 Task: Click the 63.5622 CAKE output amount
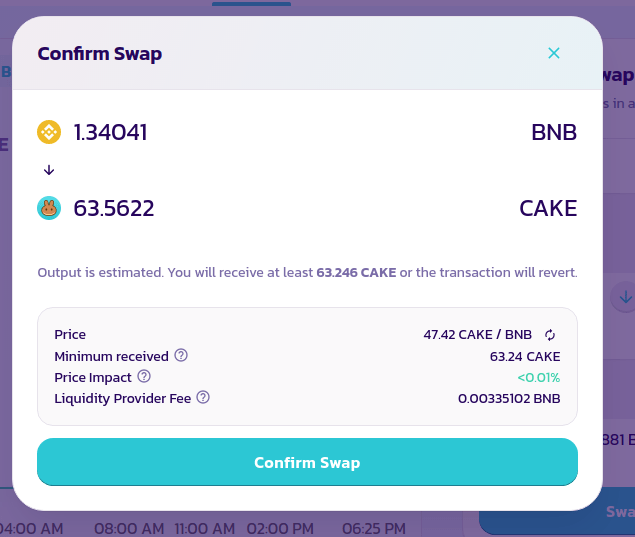[x=114, y=209]
